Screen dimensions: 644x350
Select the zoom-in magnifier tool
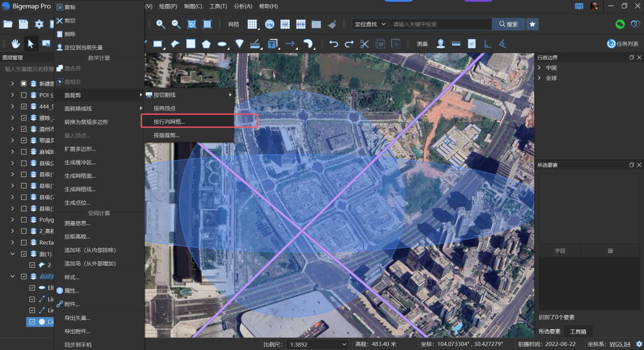point(160,24)
